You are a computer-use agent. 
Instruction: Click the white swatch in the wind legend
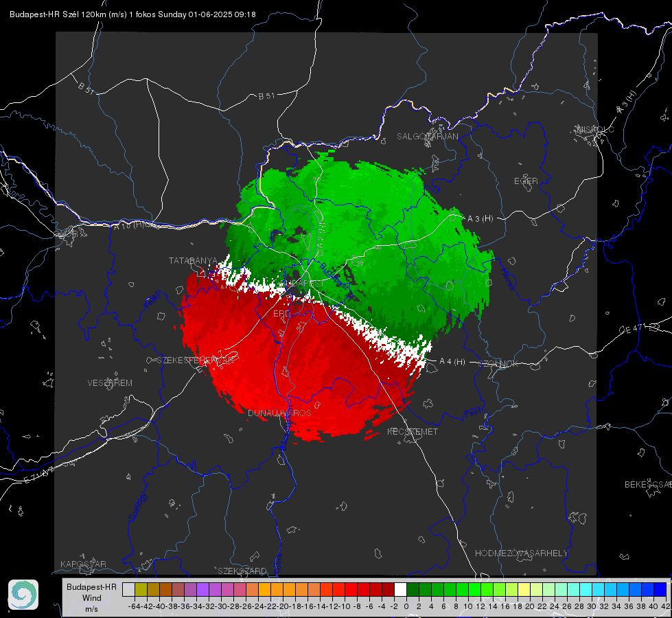(x=400, y=589)
